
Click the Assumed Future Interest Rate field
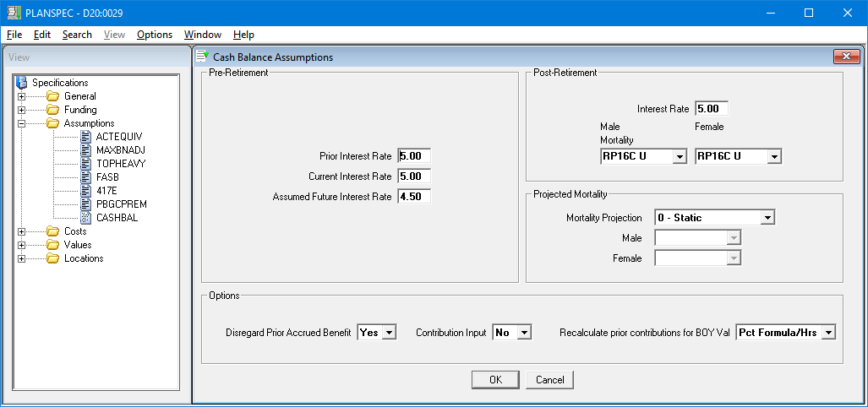click(414, 196)
